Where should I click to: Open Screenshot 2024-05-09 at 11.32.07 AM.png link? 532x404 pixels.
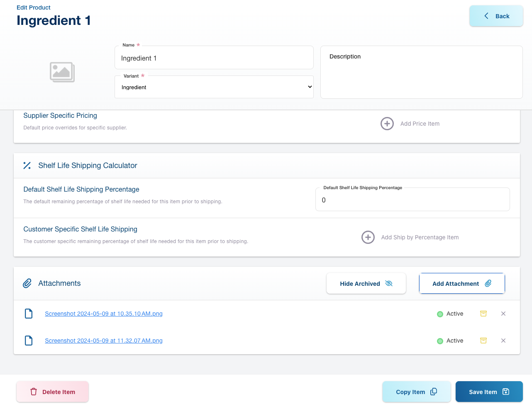pos(104,341)
